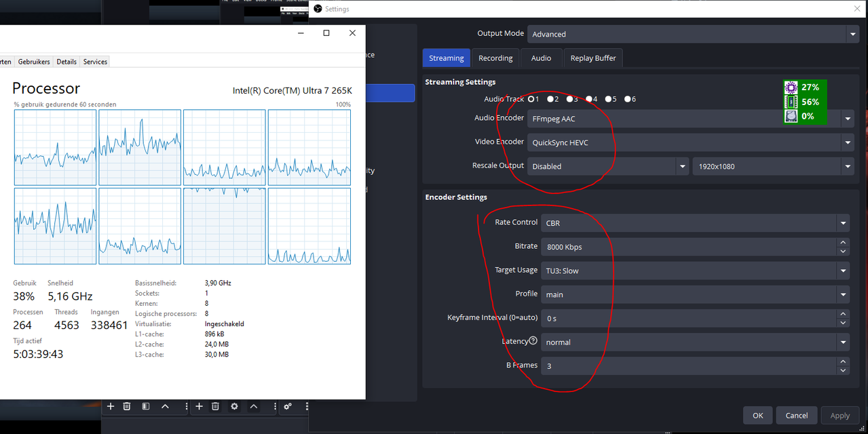Click the Threads count 4563

point(67,325)
